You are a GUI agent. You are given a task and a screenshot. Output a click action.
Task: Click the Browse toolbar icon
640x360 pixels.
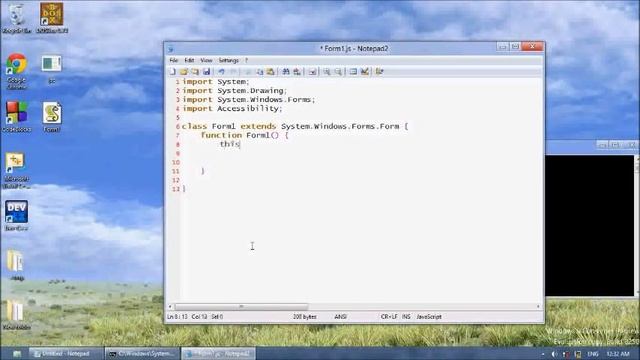[195, 72]
